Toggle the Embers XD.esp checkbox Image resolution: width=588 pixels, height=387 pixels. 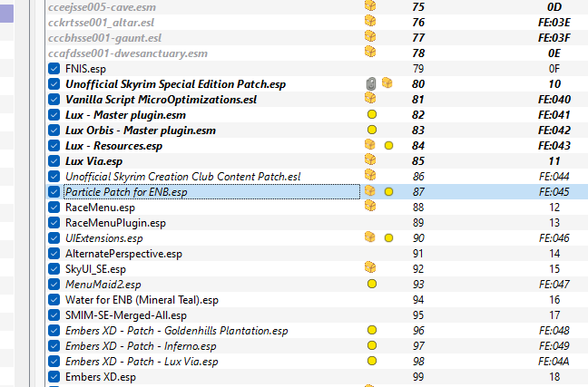(54, 377)
